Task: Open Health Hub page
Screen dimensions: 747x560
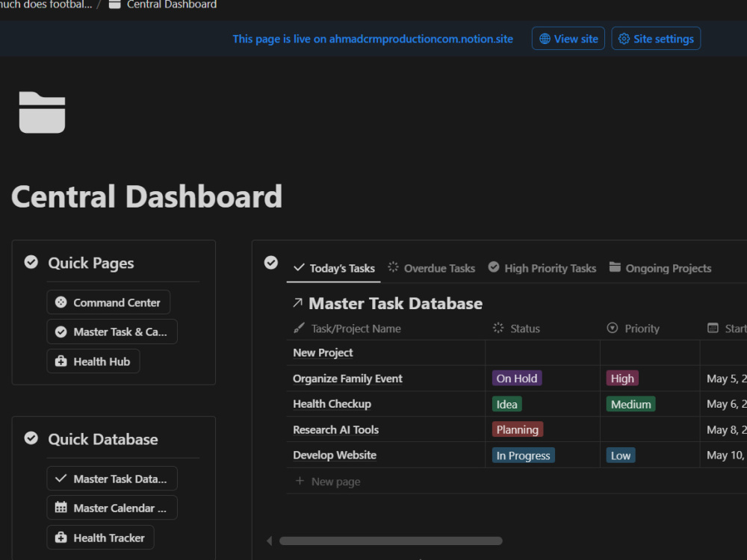Action: click(x=93, y=361)
